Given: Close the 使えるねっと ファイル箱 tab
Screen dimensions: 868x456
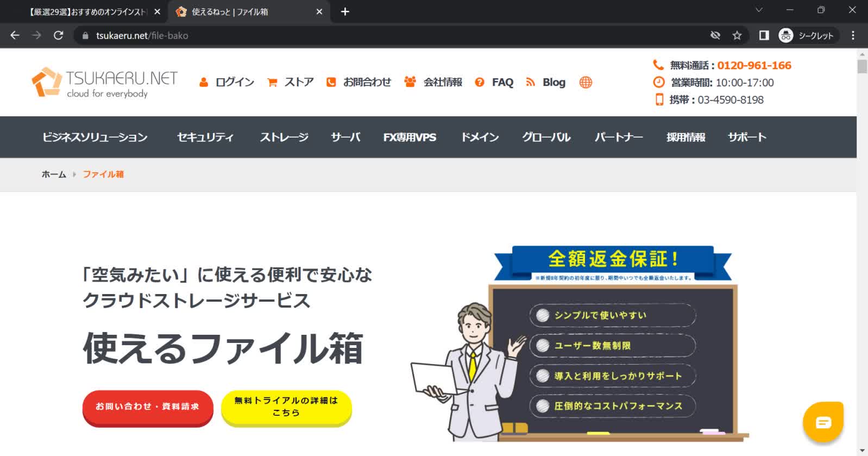Looking at the screenshot, I should [319, 11].
